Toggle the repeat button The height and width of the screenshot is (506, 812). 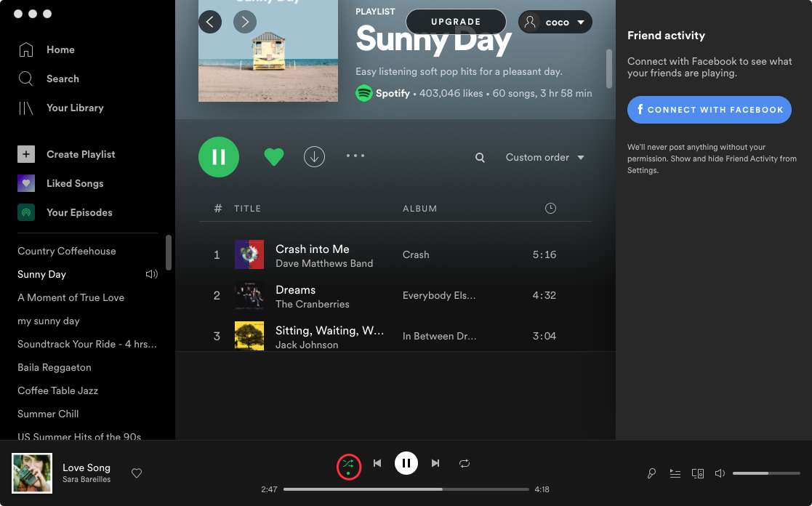pyautogui.click(x=465, y=464)
